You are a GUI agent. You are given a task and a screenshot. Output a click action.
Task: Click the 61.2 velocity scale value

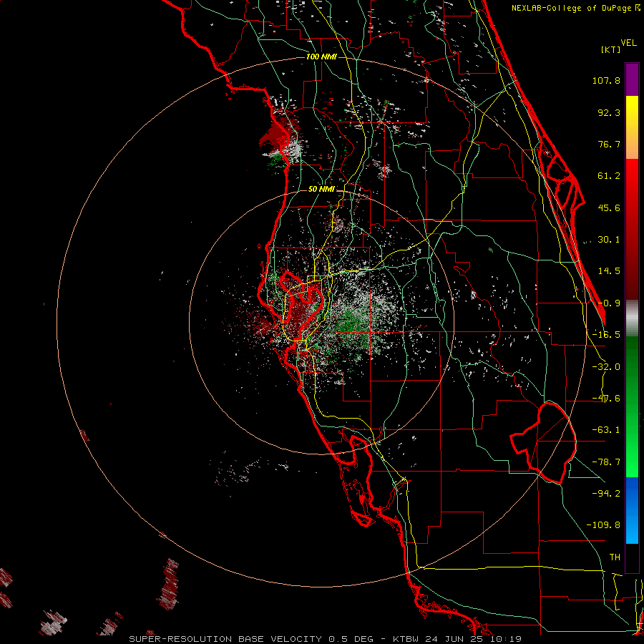tap(609, 176)
